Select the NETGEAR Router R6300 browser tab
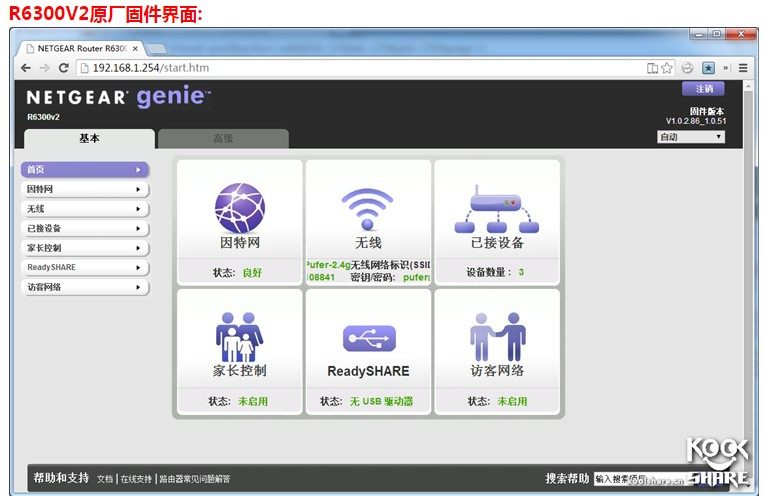Screen dimensions: 764x496 coord(81,49)
